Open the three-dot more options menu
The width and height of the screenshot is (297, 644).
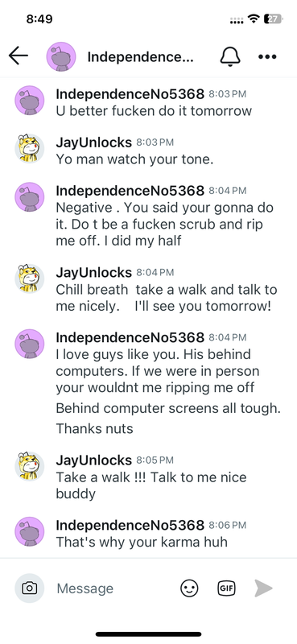(267, 56)
